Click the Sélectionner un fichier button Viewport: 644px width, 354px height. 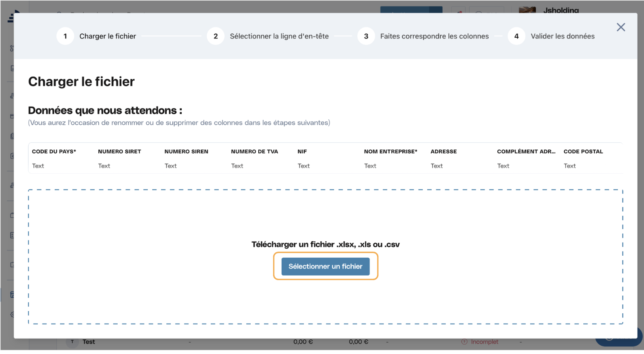(325, 266)
